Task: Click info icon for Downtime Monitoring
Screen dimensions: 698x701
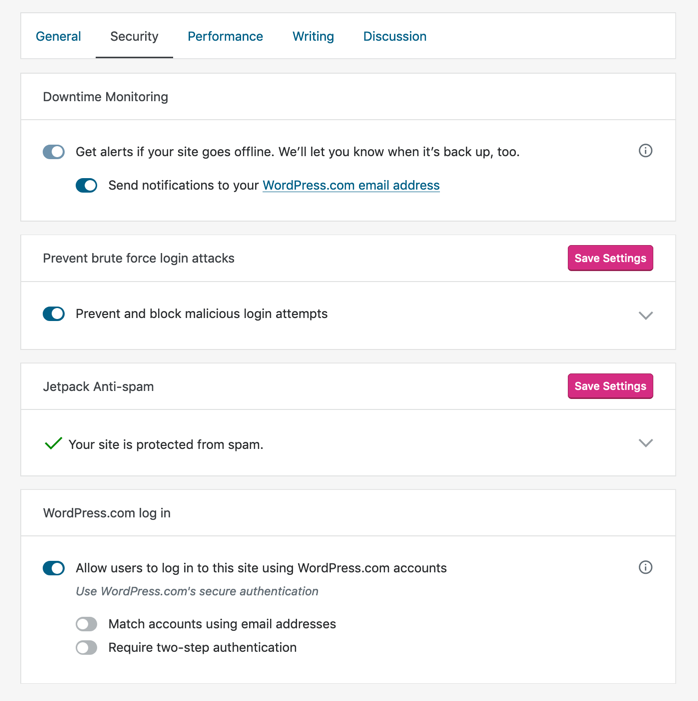Action: [x=645, y=151]
